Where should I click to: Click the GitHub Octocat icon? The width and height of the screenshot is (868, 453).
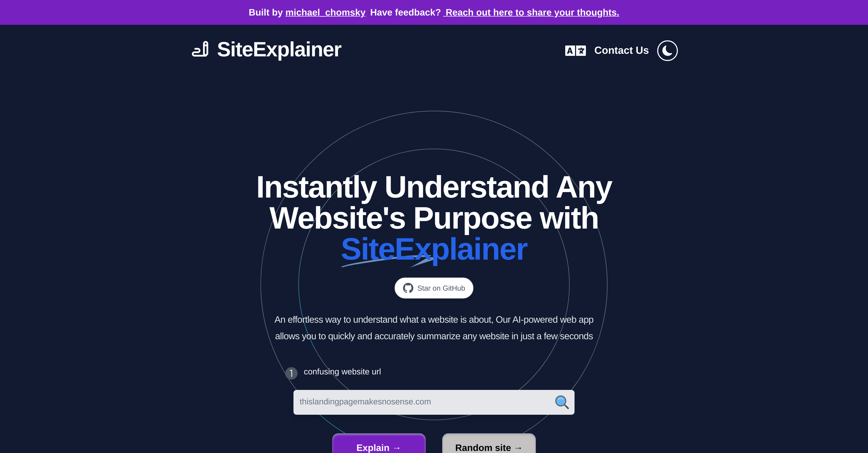tap(408, 288)
